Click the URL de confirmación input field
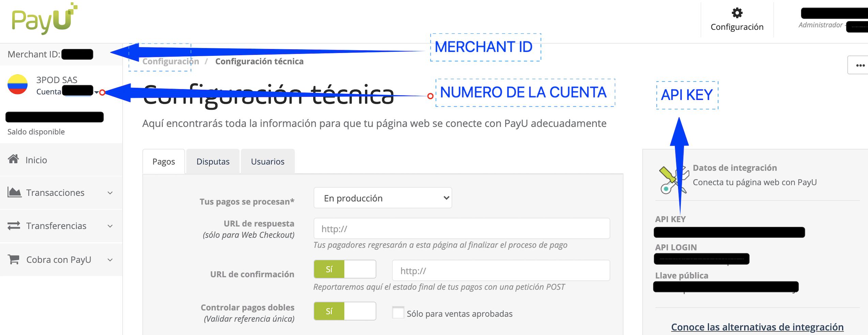The width and height of the screenshot is (868, 335). (501, 270)
